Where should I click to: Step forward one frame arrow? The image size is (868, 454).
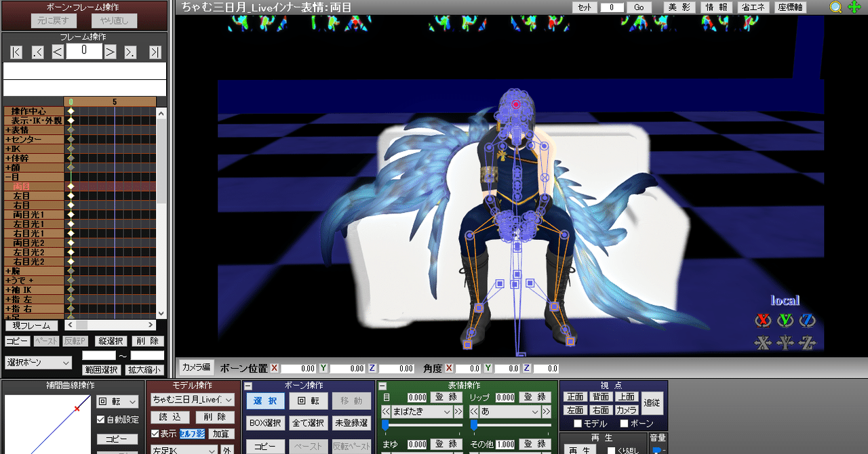click(x=110, y=52)
